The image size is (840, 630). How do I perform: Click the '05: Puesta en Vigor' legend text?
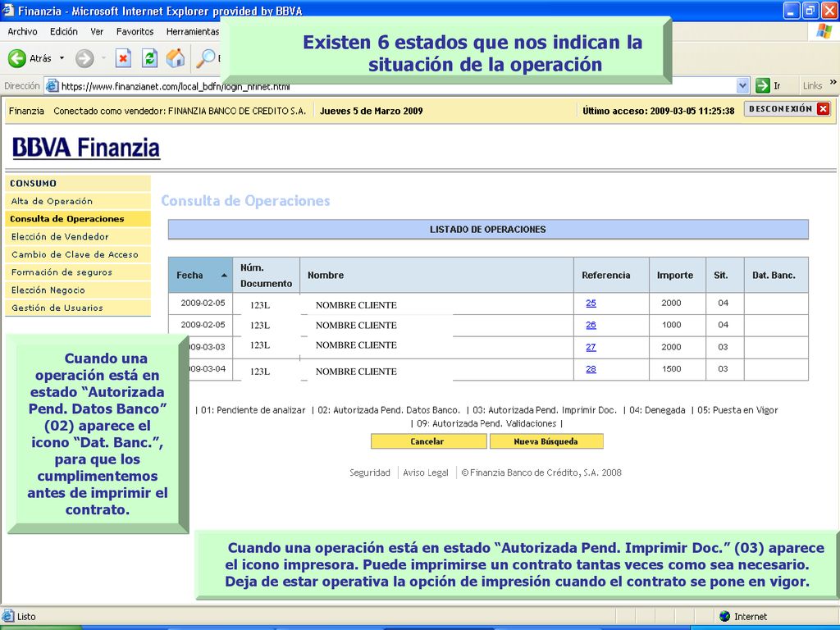[x=737, y=410]
